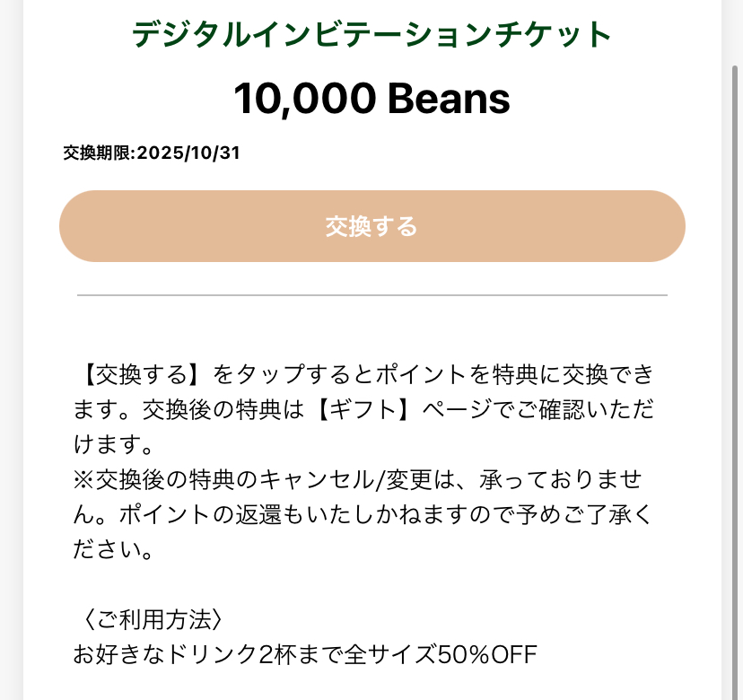The width and height of the screenshot is (743, 700).
Task: Select the date 2025/10/31
Action: 188,153
